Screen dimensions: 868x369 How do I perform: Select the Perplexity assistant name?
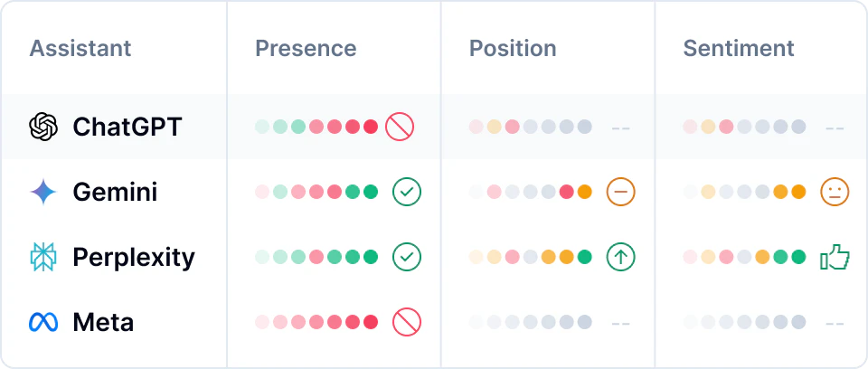(x=134, y=257)
